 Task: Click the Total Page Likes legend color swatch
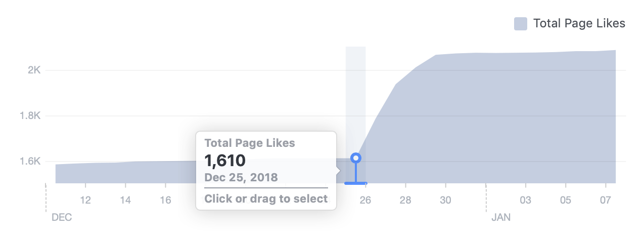tap(520, 23)
